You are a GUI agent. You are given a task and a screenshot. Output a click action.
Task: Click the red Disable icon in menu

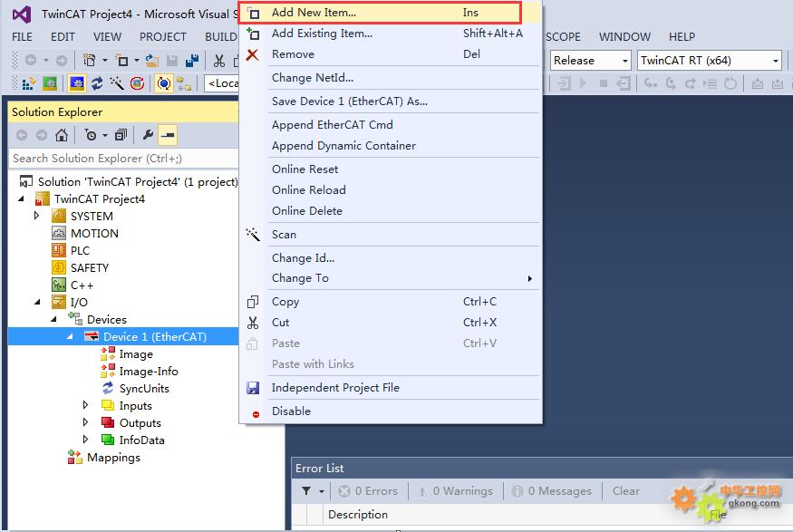[x=256, y=414]
